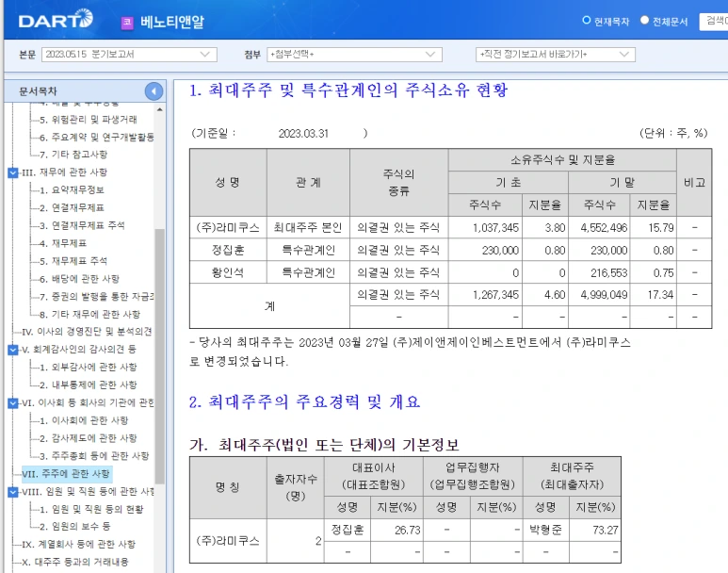
Task: Open X. 대주주 등과의 거래내용
Action: pyautogui.click(x=74, y=562)
